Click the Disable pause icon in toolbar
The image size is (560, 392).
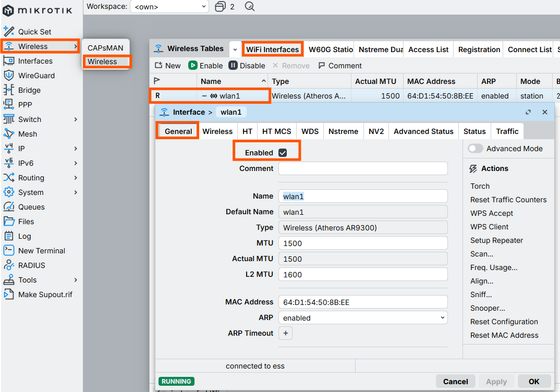click(233, 65)
